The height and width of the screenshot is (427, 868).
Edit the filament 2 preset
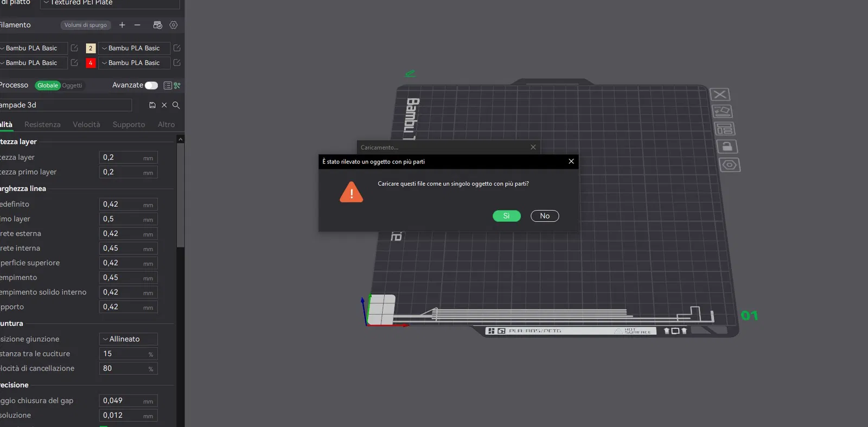[x=177, y=48]
